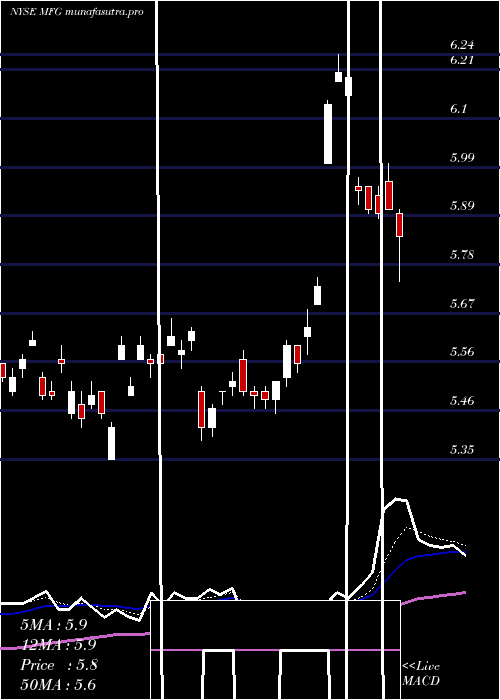The image size is (500, 700).
Task: Click the 5.99 price level label
Action: [462, 157]
